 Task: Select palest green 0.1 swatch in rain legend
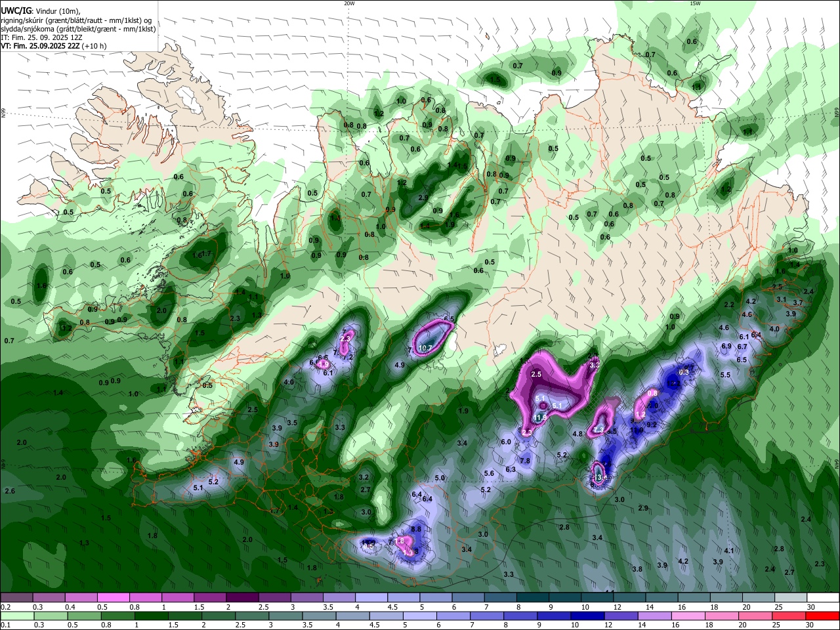click(x=16, y=616)
